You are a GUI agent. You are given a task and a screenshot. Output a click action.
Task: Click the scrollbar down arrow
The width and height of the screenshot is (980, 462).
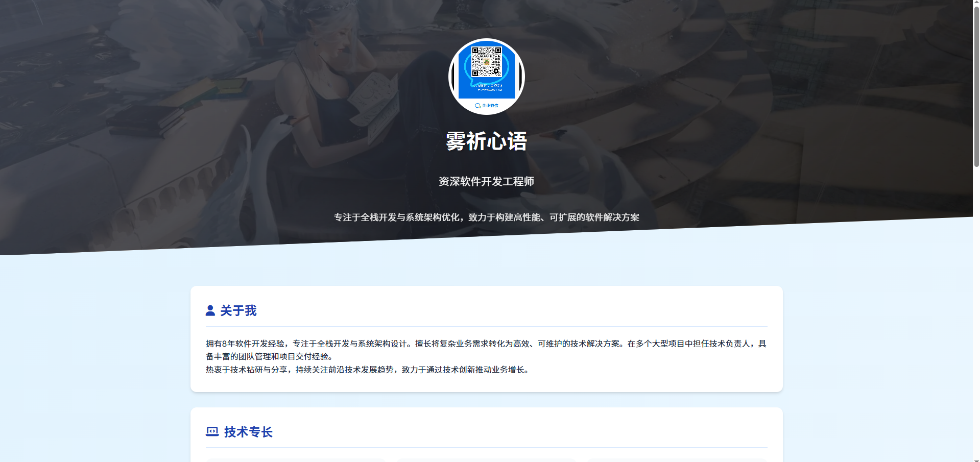pyautogui.click(x=976, y=458)
